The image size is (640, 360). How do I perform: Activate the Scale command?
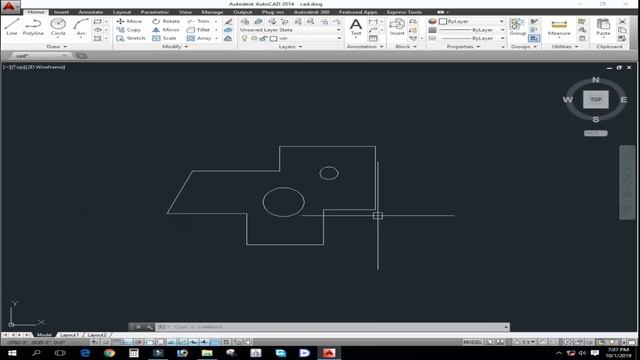(x=164, y=38)
